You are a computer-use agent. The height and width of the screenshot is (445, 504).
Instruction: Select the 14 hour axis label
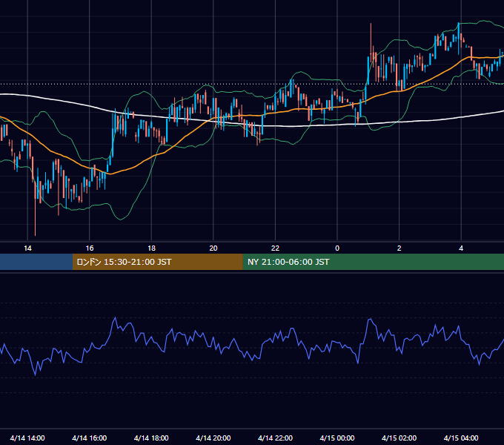pos(27,248)
